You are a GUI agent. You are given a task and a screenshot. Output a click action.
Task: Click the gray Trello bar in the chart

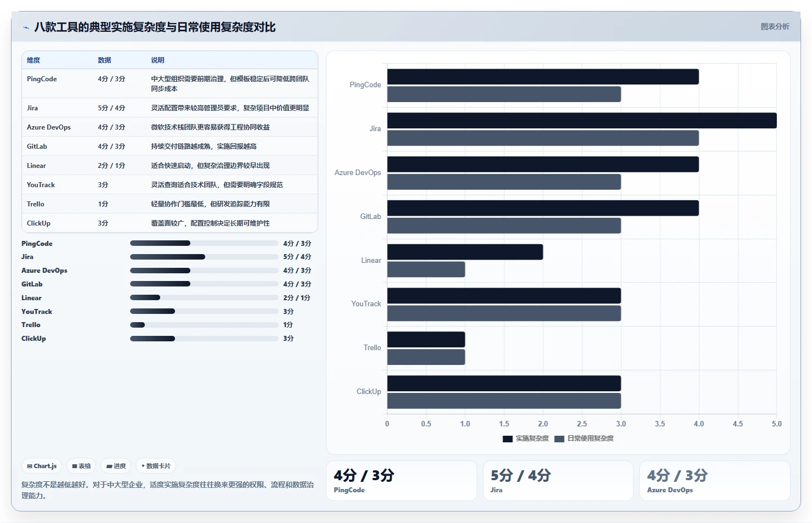pyautogui.click(x=426, y=357)
